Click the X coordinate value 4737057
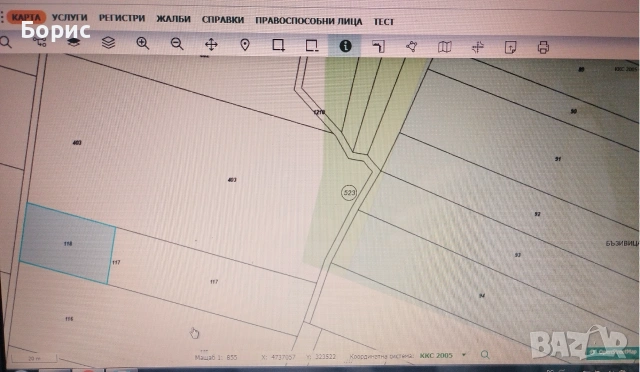This screenshot has height=372, width=640. pyautogui.click(x=283, y=357)
